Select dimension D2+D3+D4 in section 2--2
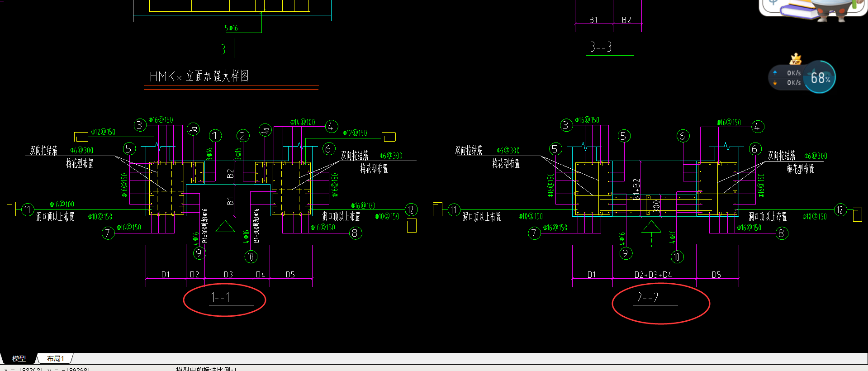 point(653,275)
